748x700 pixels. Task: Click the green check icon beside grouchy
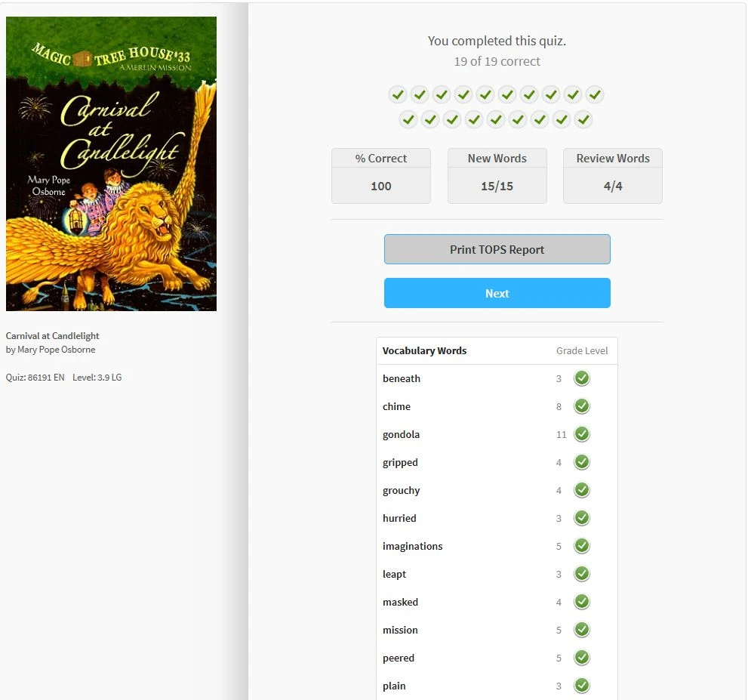(x=581, y=489)
